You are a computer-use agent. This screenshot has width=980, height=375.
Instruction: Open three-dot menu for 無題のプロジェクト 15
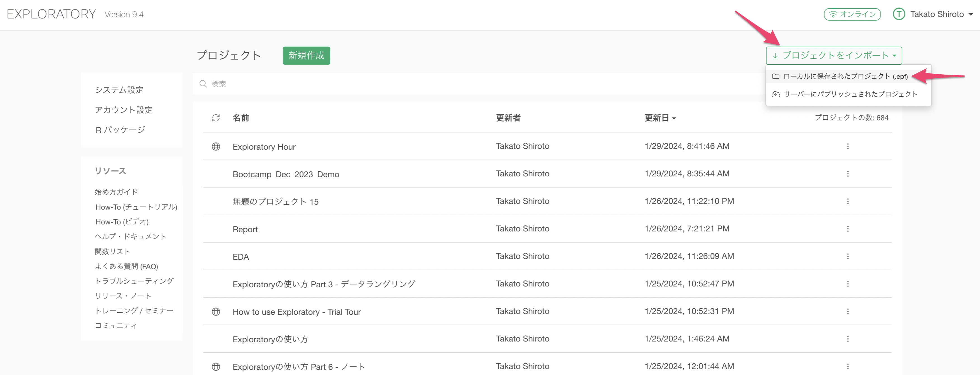pos(848,201)
